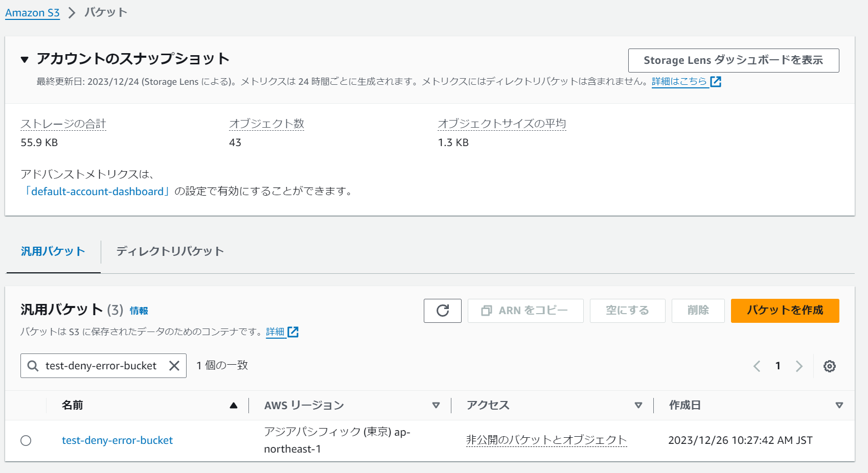Click 削除 button
Screen dimensions: 868x473
(698, 311)
